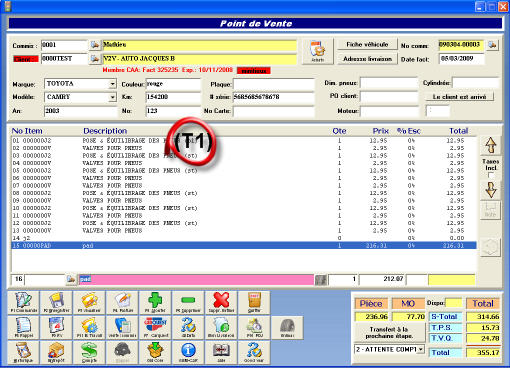The height and width of the screenshot is (368, 510).
Task: Click the F4 Facturer notepad-and-pencil icon
Action: click(x=122, y=302)
